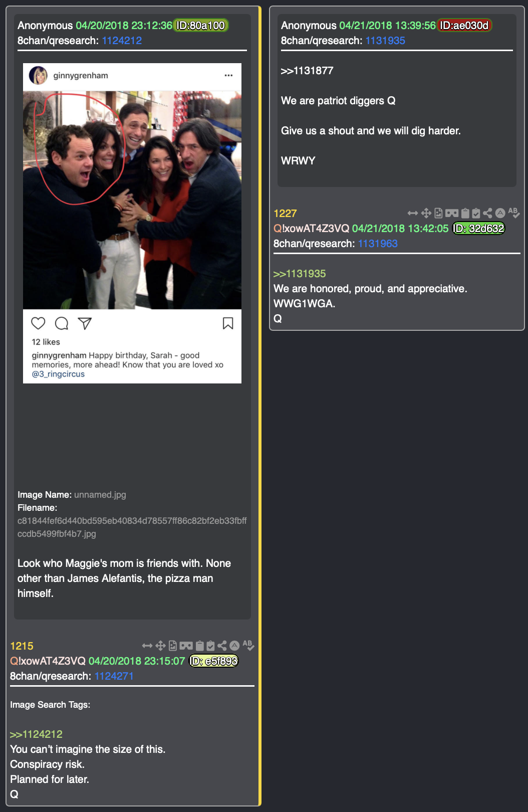Open post link 1131935 in header
The height and width of the screenshot is (812, 528).
(385, 41)
